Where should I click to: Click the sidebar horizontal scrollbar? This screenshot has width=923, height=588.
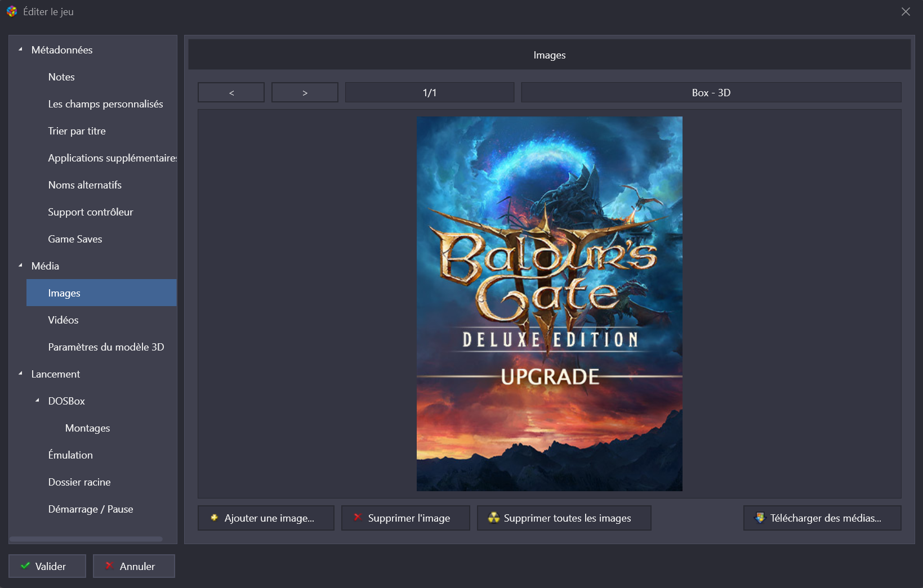point(86,539)
